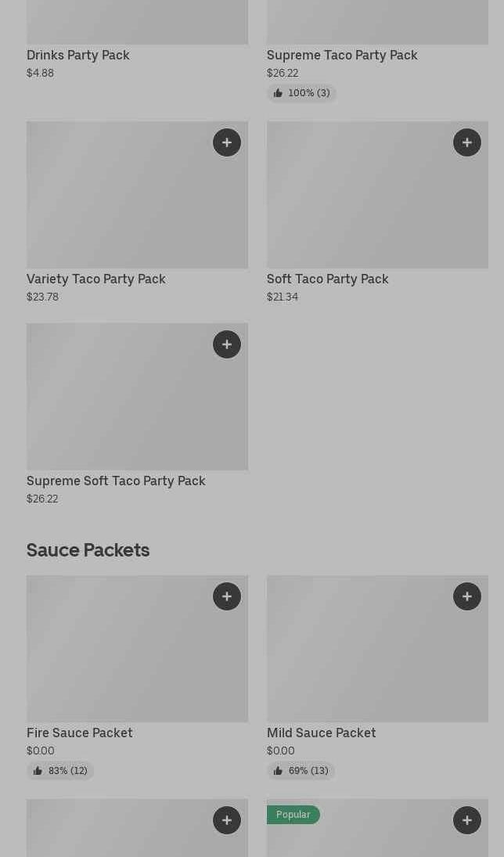Click the $21.34 price under Soft Taco Party Pack
This screenshot has width=504, height=857.
tap(283, 297)
